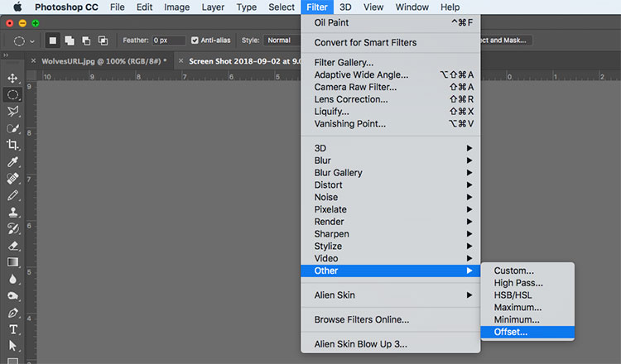The height and width of the screenshot is (364, 621).
Task: Open Camera Raw Filter...
Action: (x=391, y=87)
